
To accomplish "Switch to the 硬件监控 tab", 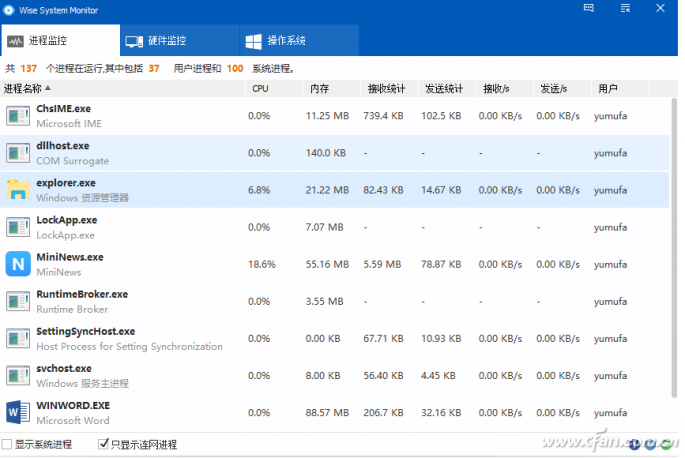I will pos(180,40).
